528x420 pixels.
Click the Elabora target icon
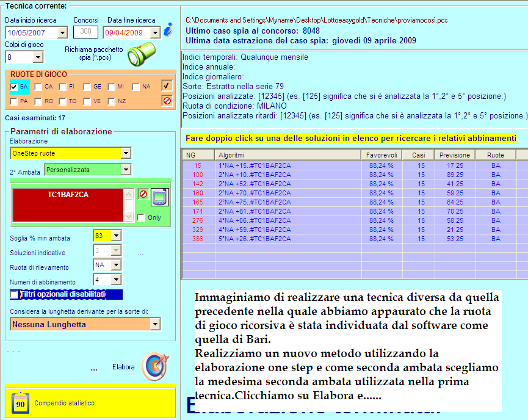[156, 366]
